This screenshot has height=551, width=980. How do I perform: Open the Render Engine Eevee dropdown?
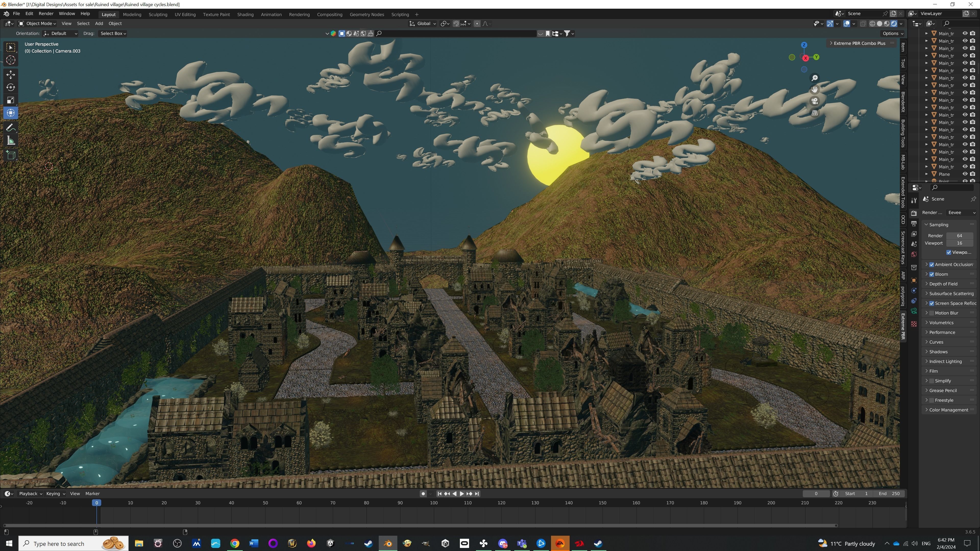click(961, 212)
